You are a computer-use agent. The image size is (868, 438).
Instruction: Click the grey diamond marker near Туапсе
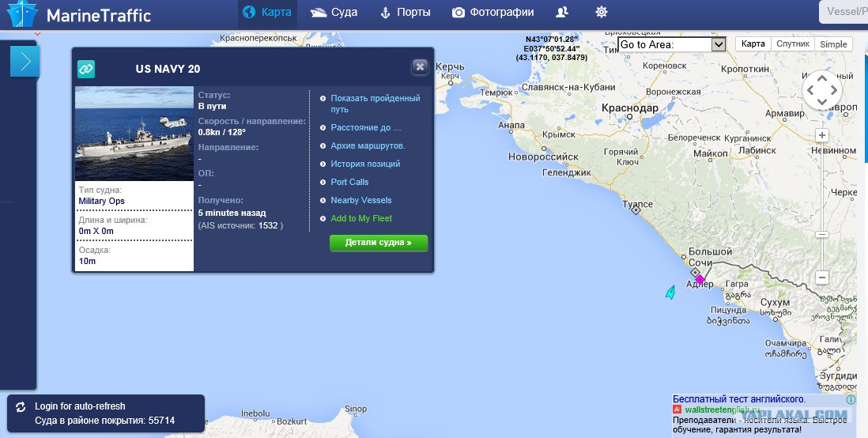[x=636, y=210]
